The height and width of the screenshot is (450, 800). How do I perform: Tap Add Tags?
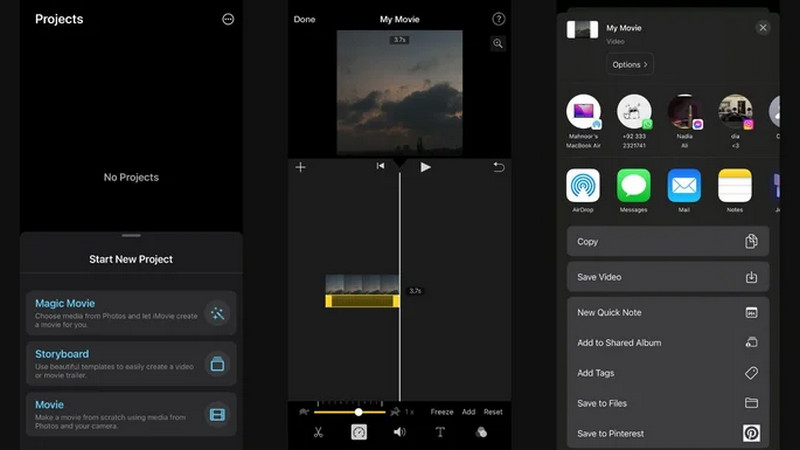[x=668, y=373]
